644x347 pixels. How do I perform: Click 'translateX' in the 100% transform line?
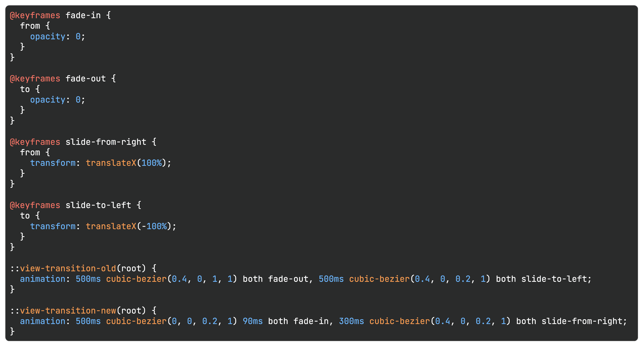click(111, 163)
